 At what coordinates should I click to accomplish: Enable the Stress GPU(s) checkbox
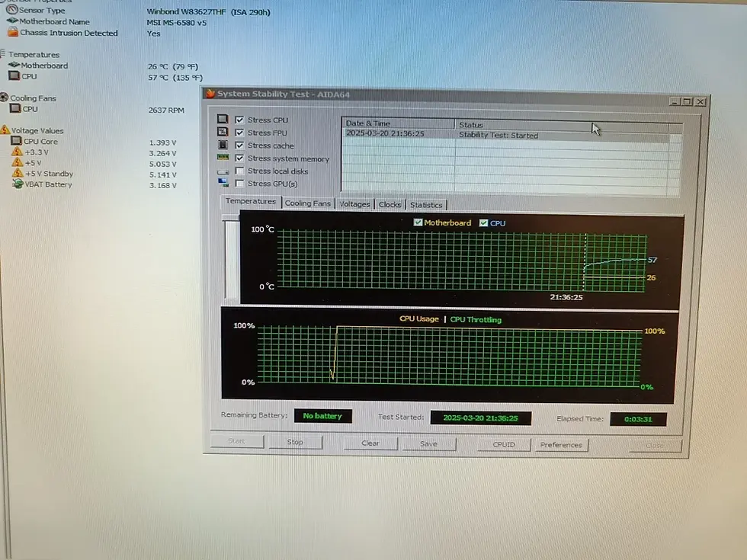tap(239, 183)
